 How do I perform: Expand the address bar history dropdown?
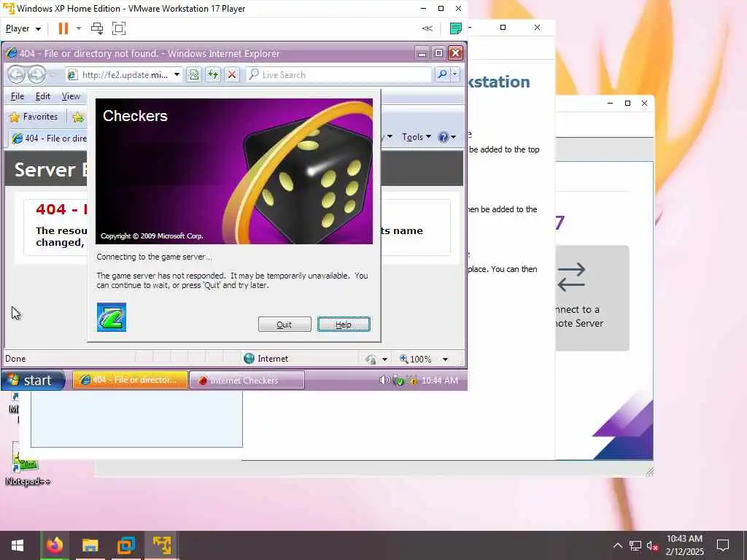(177, 75)
